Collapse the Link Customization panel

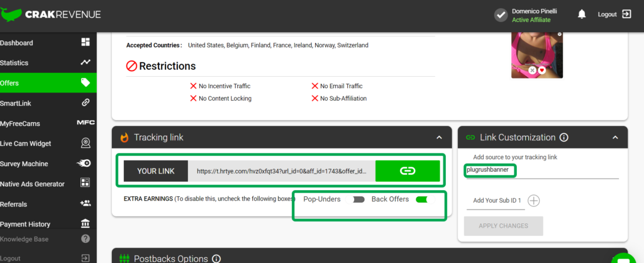[x=615, y=137]
